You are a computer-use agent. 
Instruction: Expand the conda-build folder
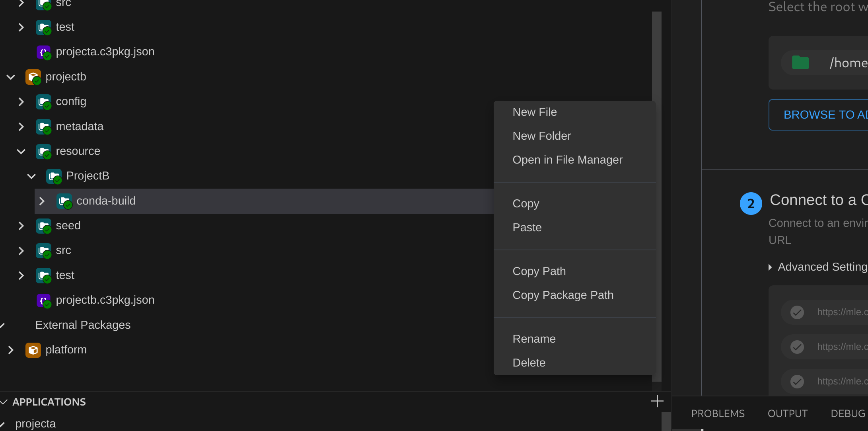(x=42, y=201)
